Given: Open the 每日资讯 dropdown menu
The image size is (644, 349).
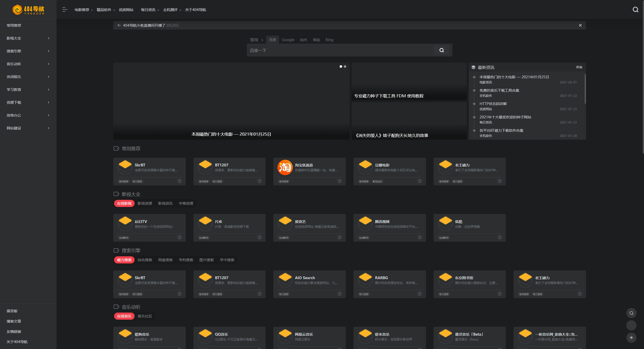Looking at the screenshot, I should coord(150,10).
